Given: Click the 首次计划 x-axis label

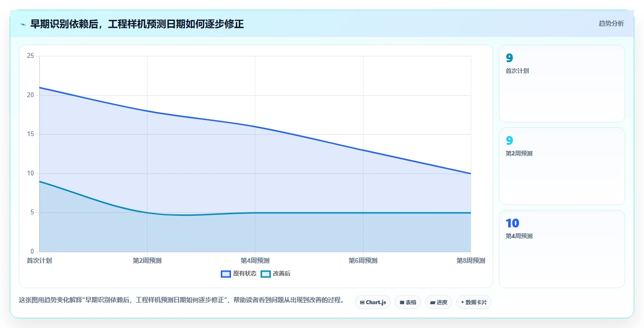Looking at the screenshot, I should tap(39, 260).
